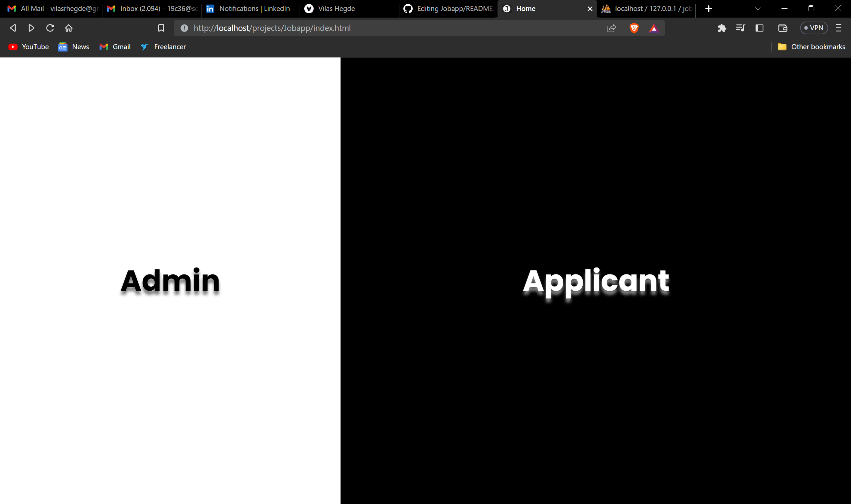Click the site security indicator in address bar
This screenshot has height=504, width=851.
tap(184, 28)
